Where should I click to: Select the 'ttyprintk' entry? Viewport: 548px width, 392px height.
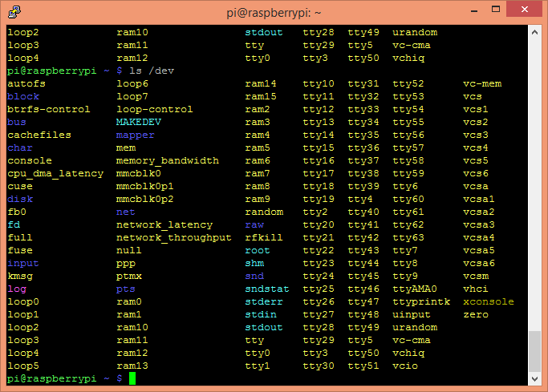tap(421, 302)
